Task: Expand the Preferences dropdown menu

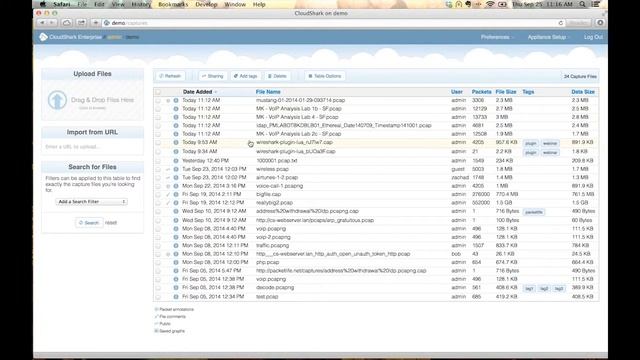Action: pyautogui.click(x=497, y=37)
